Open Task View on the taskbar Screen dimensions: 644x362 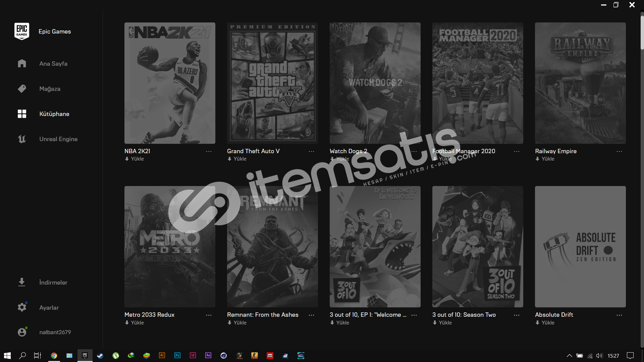38,356
